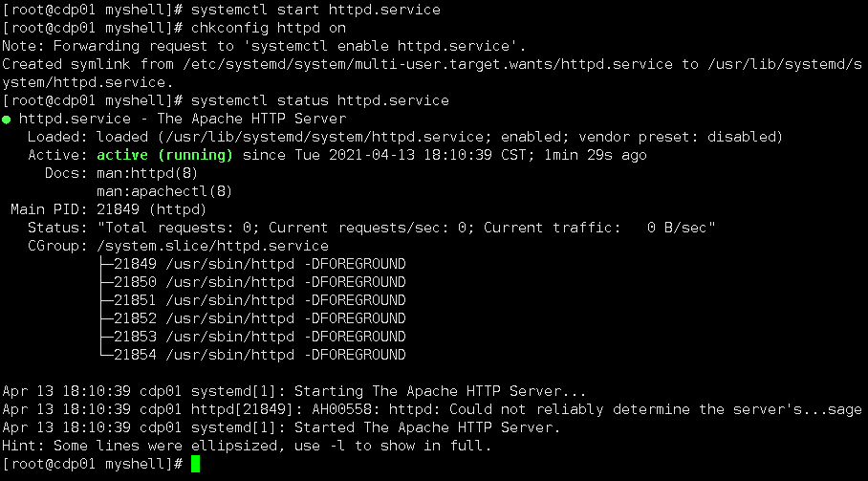The width and height of the screenshot is (868, 481).
Task: Click the 'systemctl status httpd.service' command
Action: coord(320,100)
